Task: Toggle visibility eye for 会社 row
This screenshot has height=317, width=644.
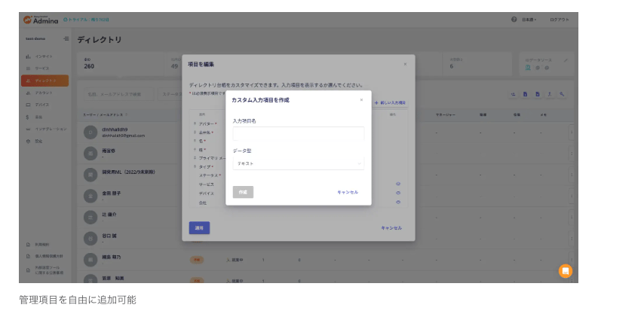Action: (398, 203)
